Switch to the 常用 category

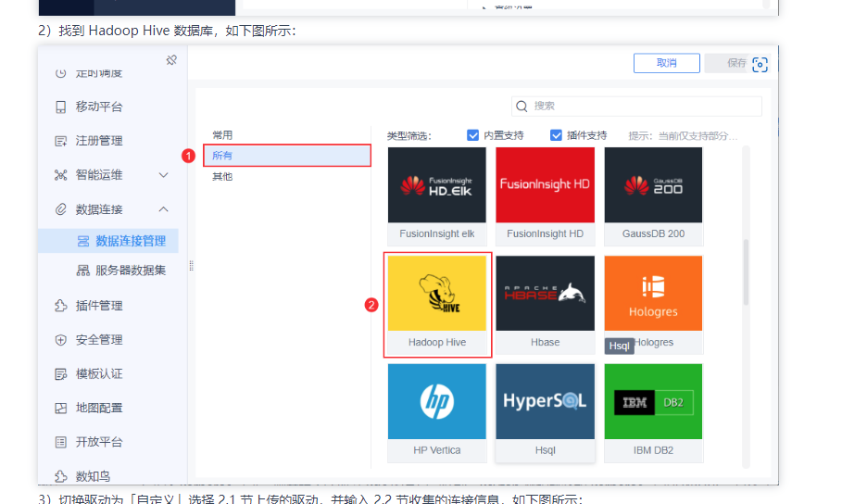tap(222, 135)
